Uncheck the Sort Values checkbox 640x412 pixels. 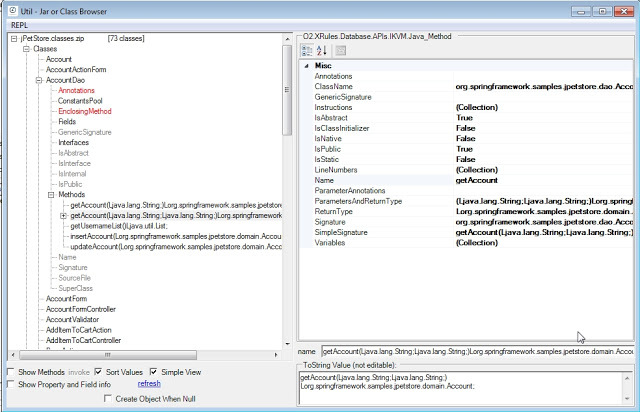click(99, 372)
